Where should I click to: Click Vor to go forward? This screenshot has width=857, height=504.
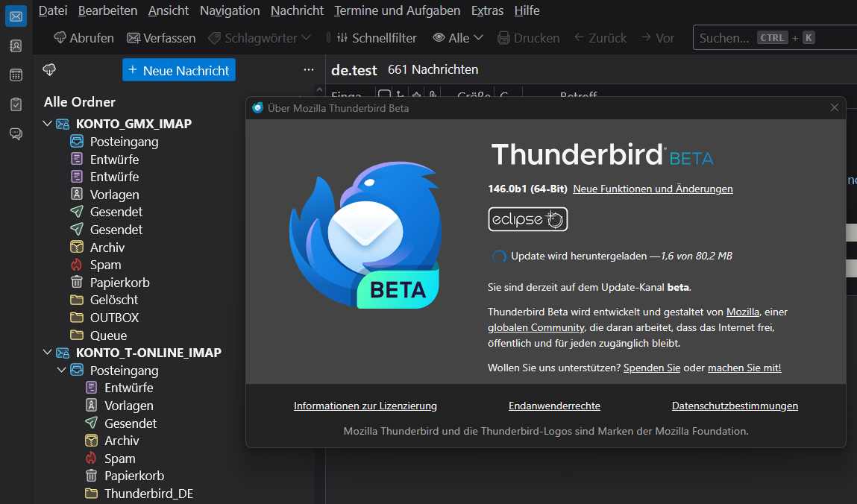pos(658,38)
